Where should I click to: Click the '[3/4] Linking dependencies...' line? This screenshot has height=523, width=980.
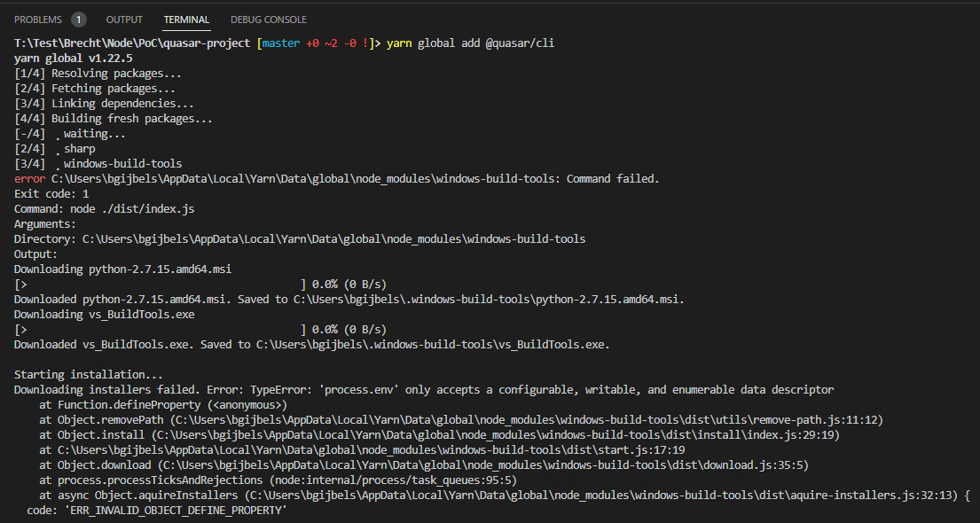tap(104, 104)
